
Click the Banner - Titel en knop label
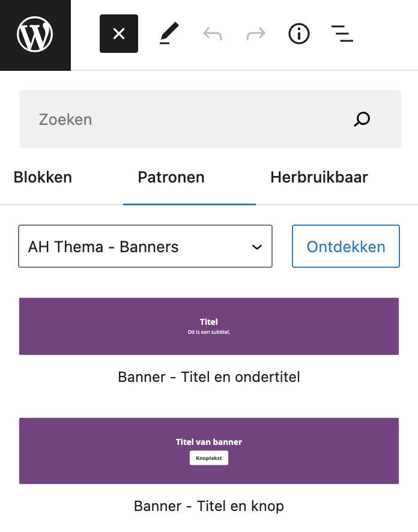tap(209, 506)
